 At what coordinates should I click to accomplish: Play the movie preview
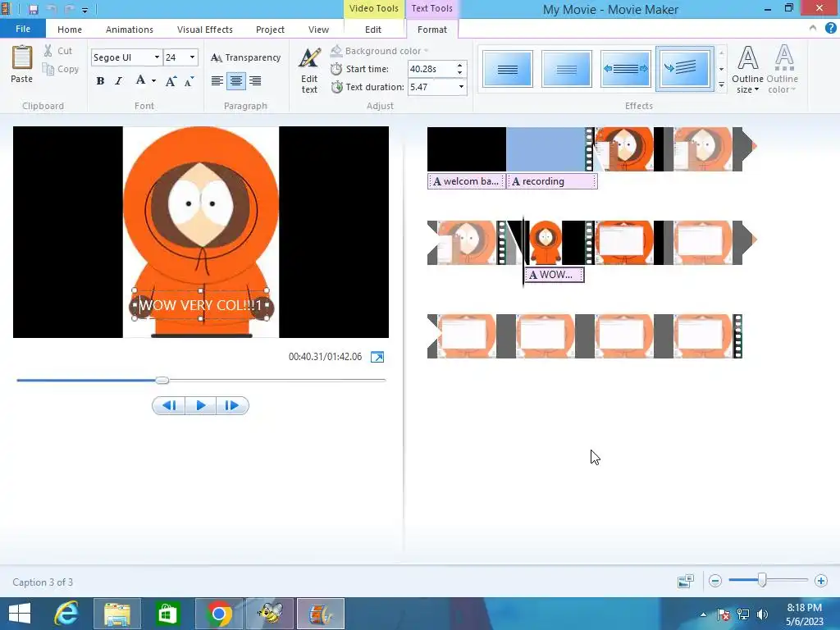201,405
